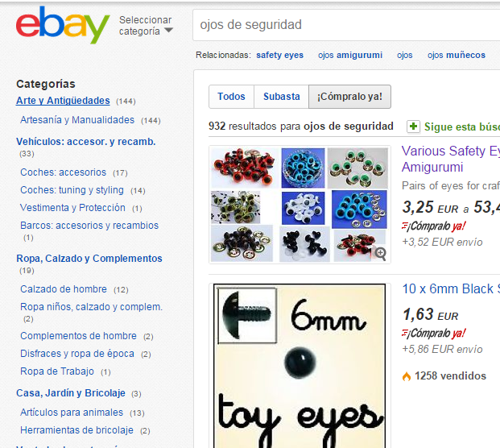Open the Seleccionar categoría dropdown
This screenshot has width=500, height=448.
[146, 26]
